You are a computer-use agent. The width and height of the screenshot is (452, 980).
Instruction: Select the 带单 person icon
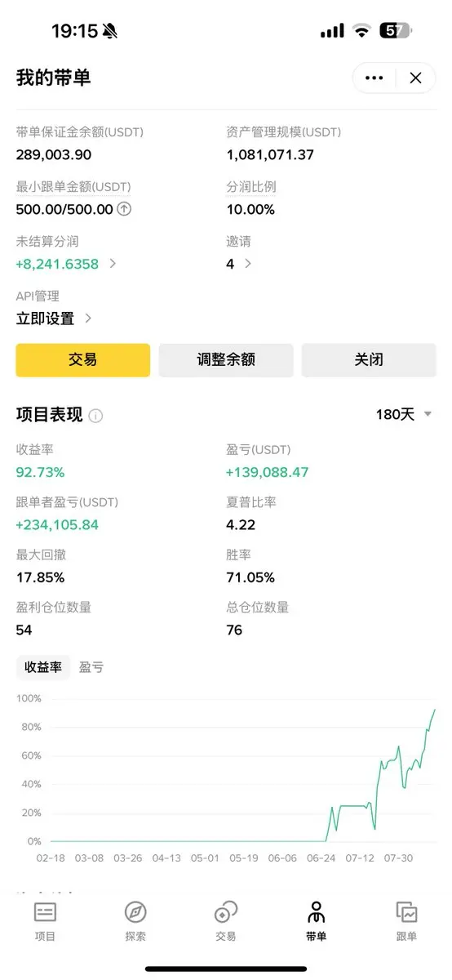317,913
